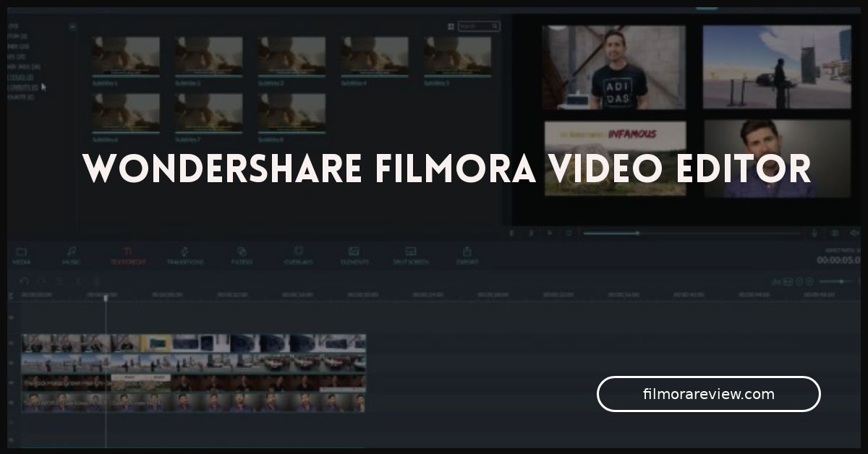Select the highlighted Subtitles category in sidebar
This screenshot has height=454, width=868.
[20, 77]
